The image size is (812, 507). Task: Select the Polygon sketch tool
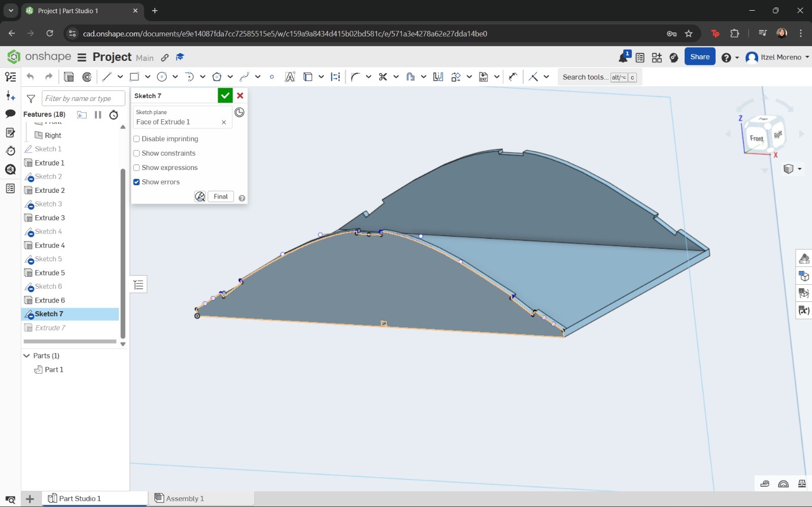[x=217, y=77]
